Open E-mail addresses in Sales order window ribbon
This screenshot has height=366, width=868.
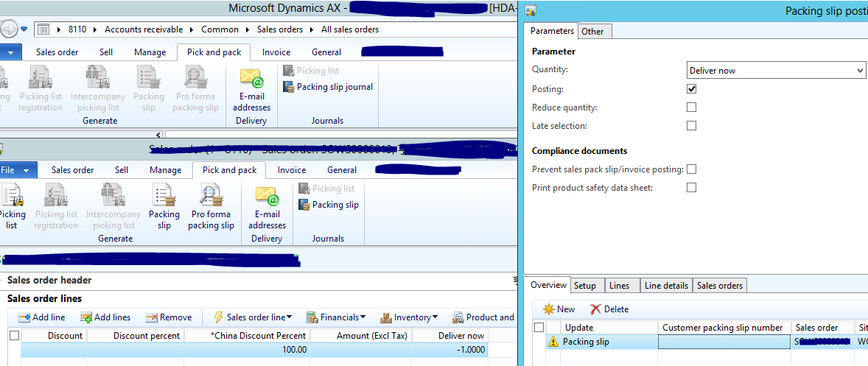267,207
